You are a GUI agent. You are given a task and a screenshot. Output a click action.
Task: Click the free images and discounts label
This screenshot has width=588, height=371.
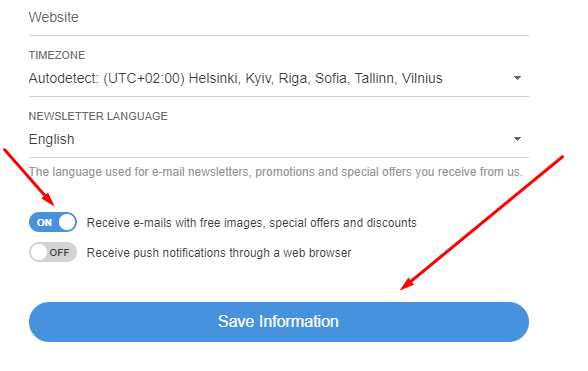252,223
